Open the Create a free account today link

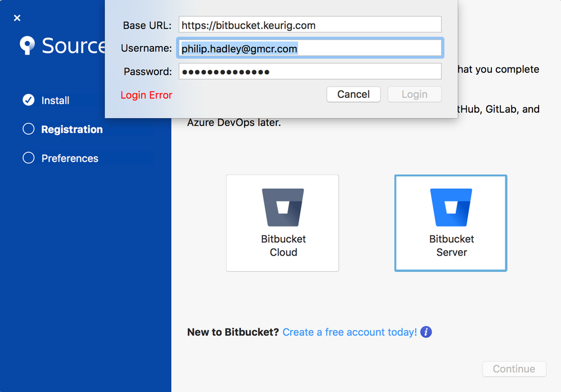click(x=349, y=332)
